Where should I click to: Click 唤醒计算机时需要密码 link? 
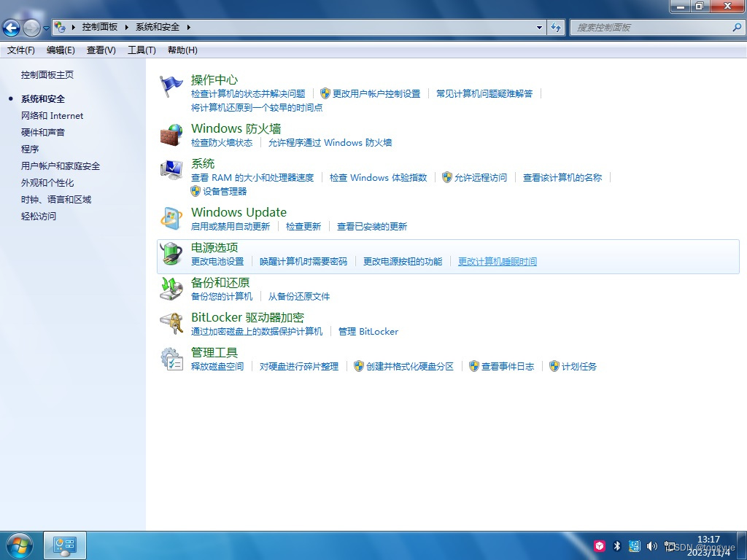[x=303, y=262]
